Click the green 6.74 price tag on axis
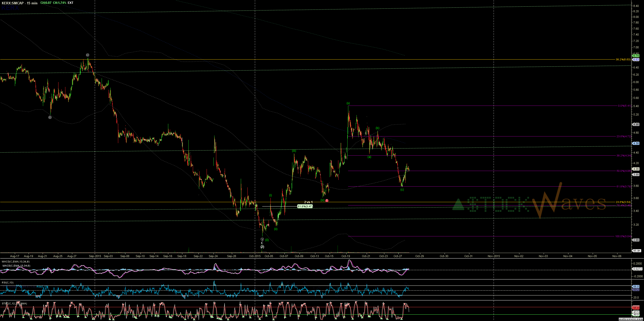The image size is (644, 321). click(x=636, y=56)
